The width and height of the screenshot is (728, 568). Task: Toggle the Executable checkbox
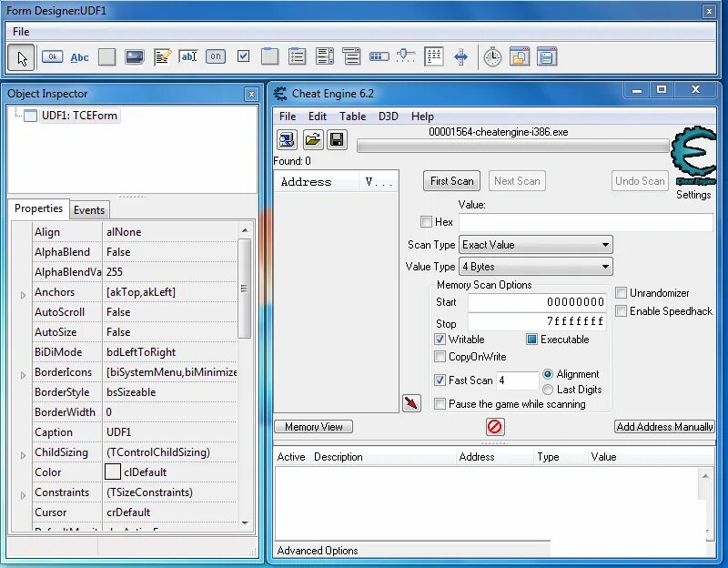coord(531,340)
